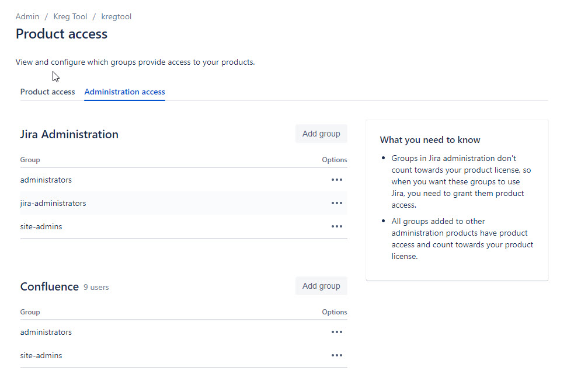Add group to Confluence
The height and width of the screenshot is (392, 581).
[x=321, y=286]
